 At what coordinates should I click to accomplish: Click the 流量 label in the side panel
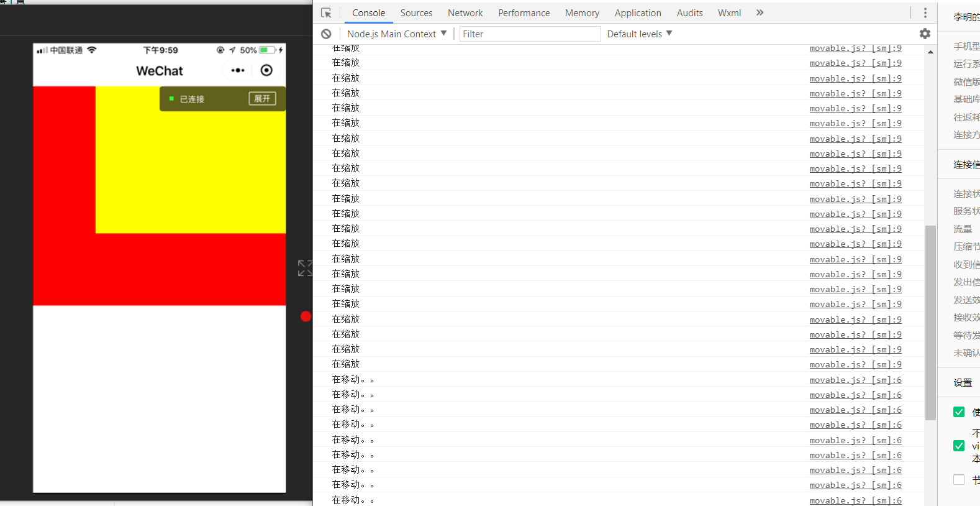(963, 229)
